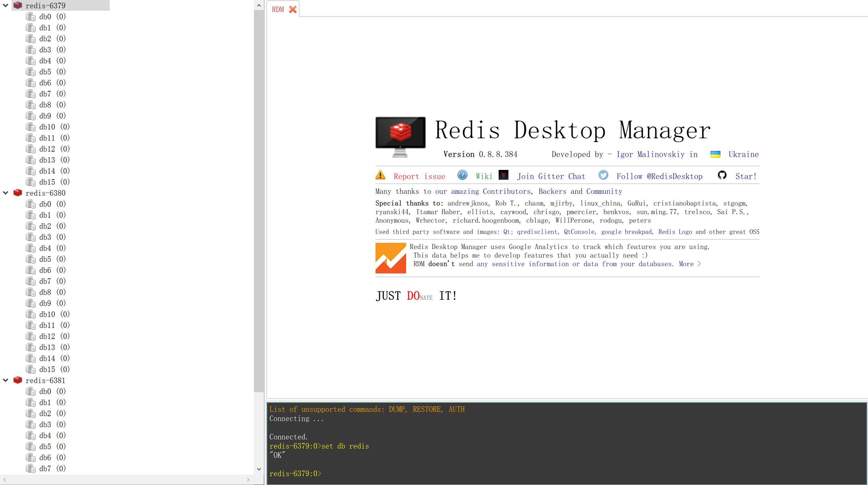Click the Google Analytics orange logo
868x485 pixels.
391,258
